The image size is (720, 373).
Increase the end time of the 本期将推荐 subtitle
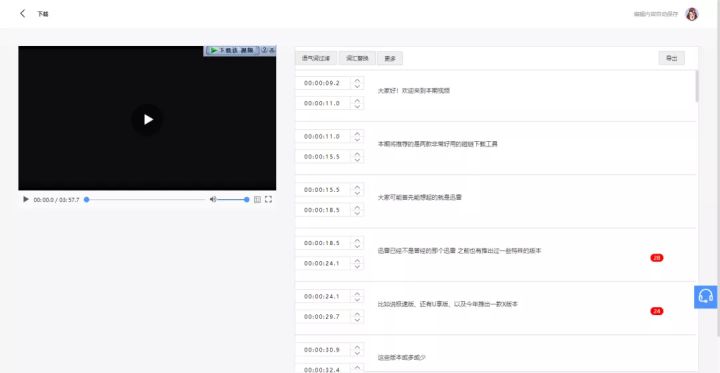pos(357,153)
